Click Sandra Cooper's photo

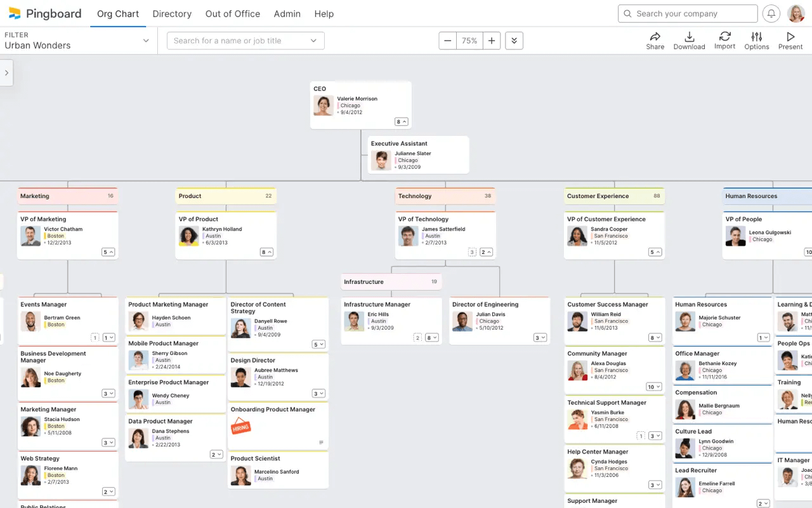577,236
